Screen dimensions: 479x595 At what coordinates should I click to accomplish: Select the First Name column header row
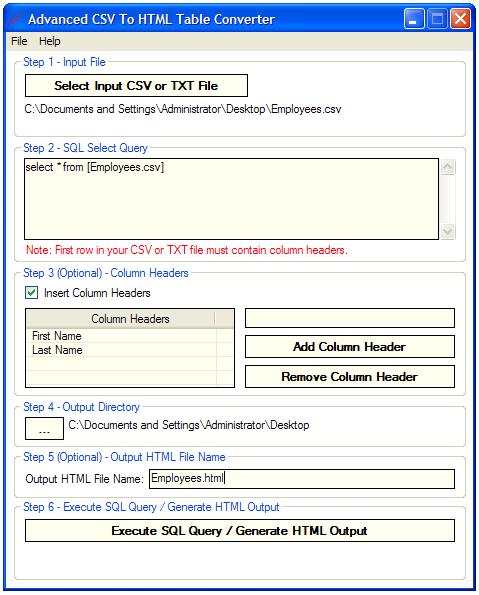coord(121,336)
